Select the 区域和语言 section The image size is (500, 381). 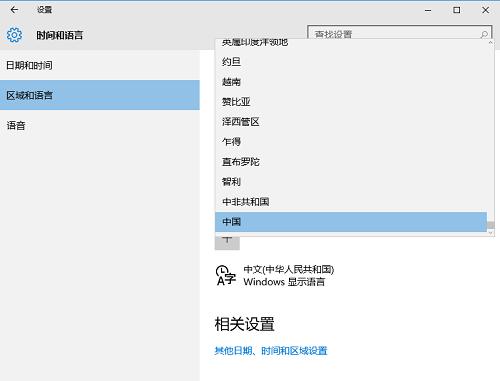100,95
